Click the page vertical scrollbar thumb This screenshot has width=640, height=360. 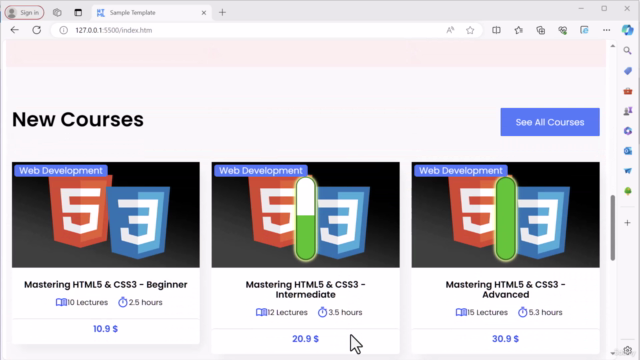coord(613,228)
